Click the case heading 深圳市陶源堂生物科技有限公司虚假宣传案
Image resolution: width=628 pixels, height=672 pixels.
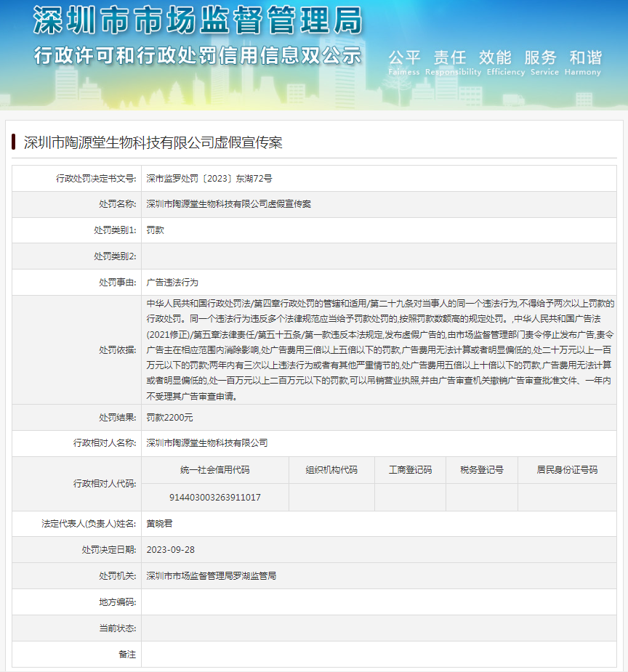153,142
